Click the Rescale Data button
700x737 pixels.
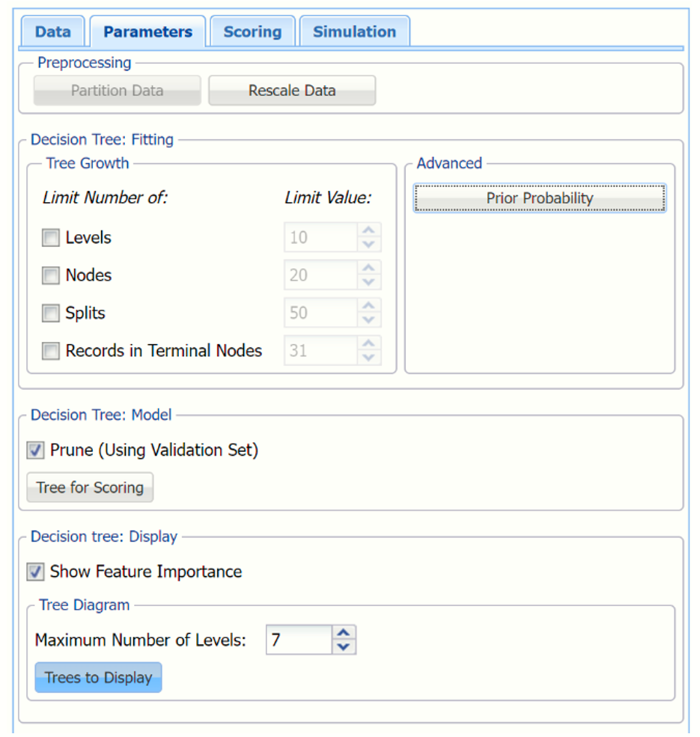(291, 91)
